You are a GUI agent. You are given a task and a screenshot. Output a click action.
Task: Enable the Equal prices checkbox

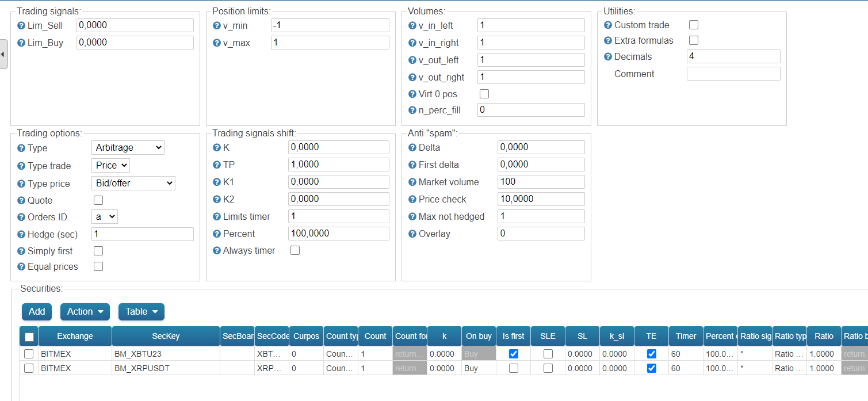(98, 266)
